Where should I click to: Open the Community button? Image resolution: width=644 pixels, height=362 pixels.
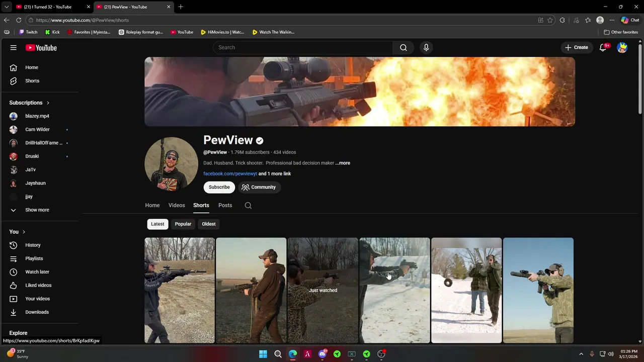pos(259,187)
